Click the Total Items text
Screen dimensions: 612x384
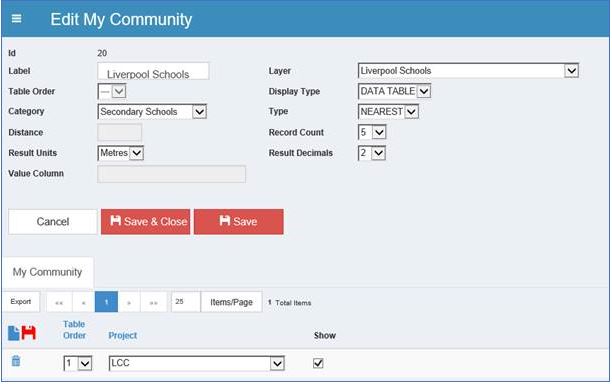click(x=289, y=302)
